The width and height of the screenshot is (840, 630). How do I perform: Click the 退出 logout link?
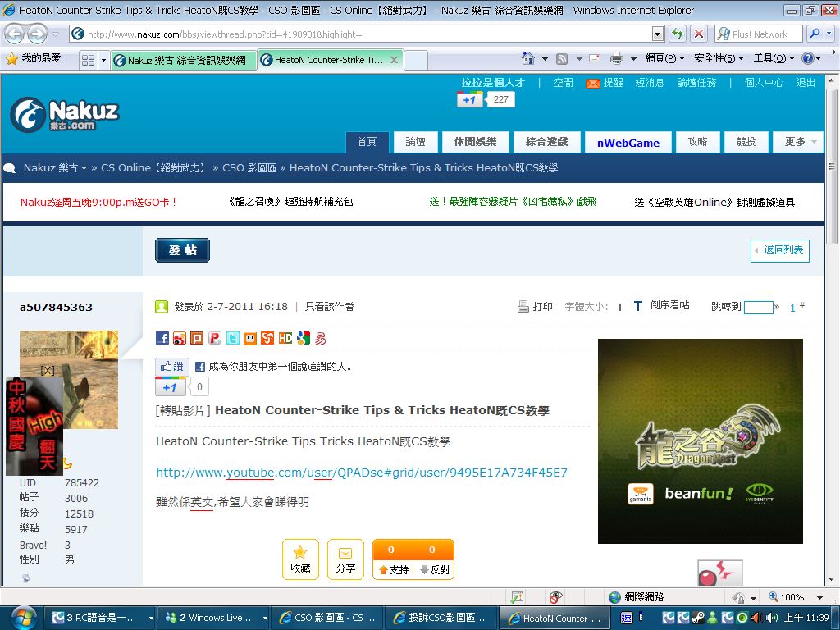pyautogui.click(x=806, y=83)
